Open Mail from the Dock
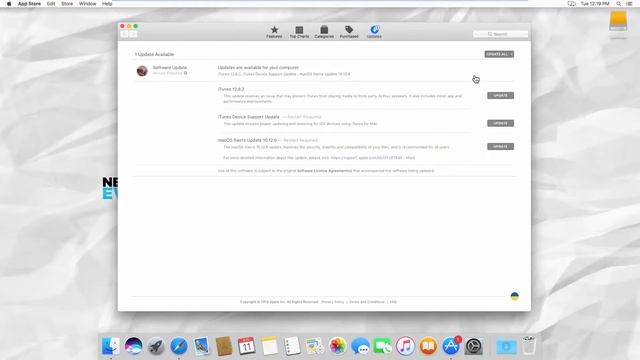This screenshot has height=360, width=640. point(202,346)
